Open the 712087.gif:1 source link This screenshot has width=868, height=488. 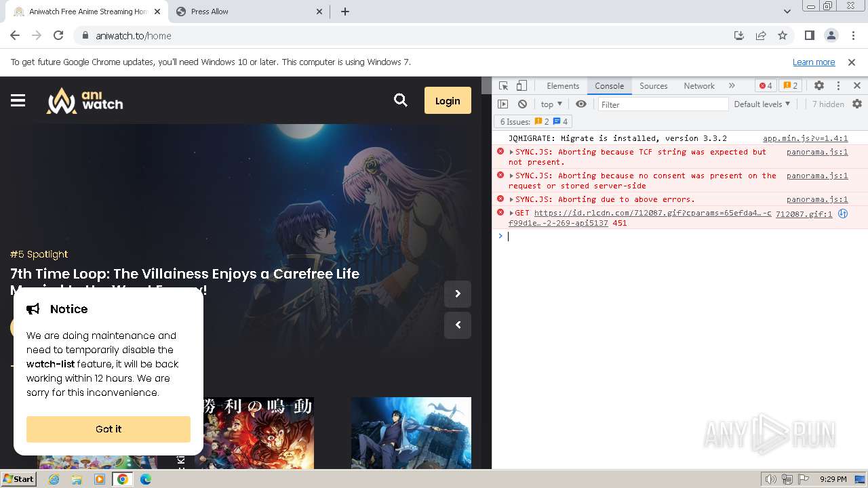(x=804, y=213)
